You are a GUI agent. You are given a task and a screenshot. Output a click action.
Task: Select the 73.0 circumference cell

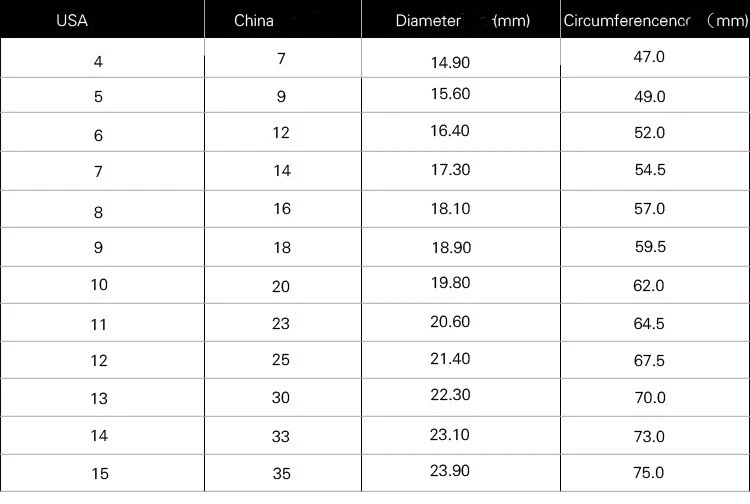coord(649,436)
